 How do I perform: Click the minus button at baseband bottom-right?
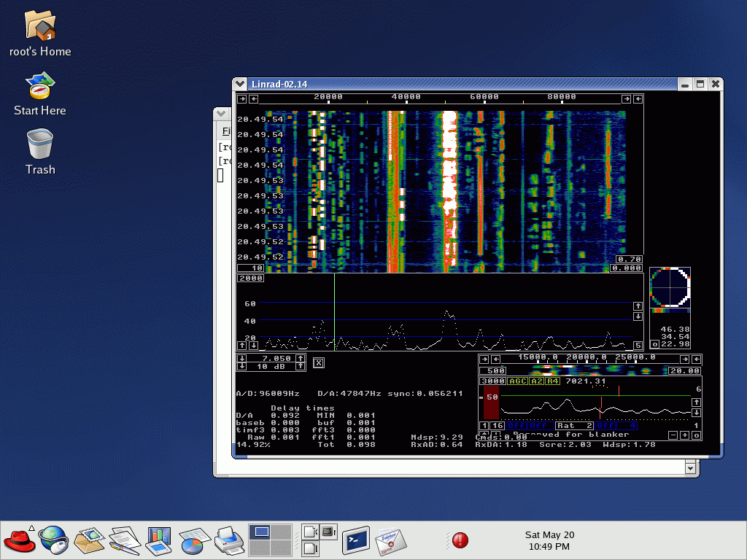[673, 435]
